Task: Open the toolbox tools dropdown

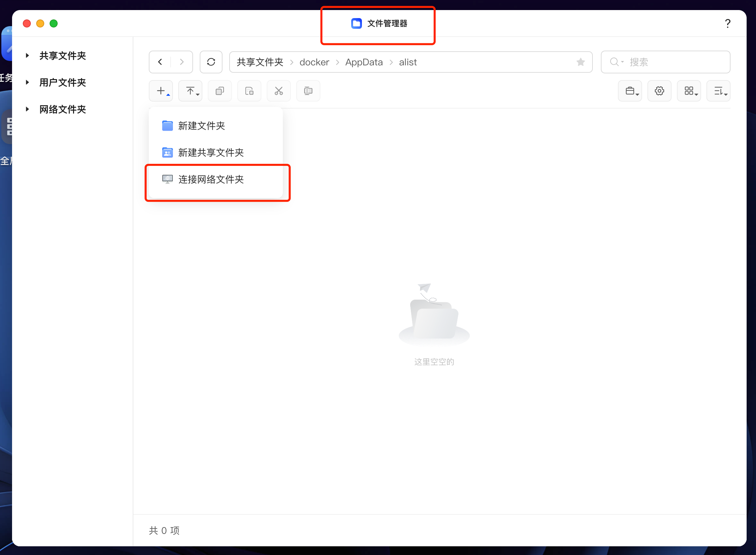Action: coord(630,91)
